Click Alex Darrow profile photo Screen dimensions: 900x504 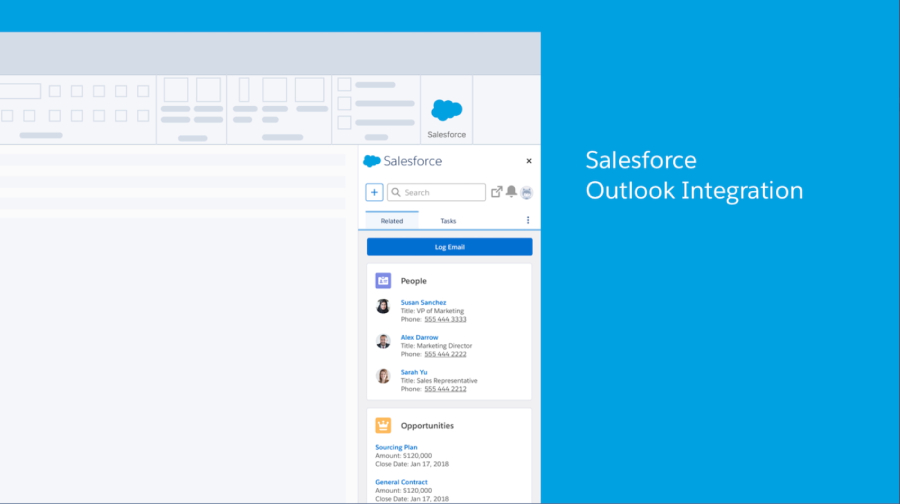pyautogui.click(x=383, y=342)
